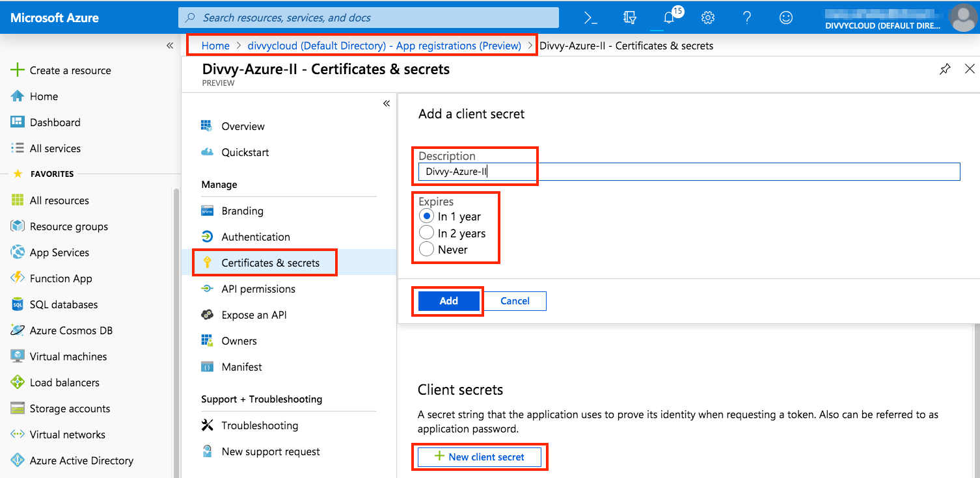Collapse the app registration menu pane
Screen dimensions: 980x478
click(387, 103)
